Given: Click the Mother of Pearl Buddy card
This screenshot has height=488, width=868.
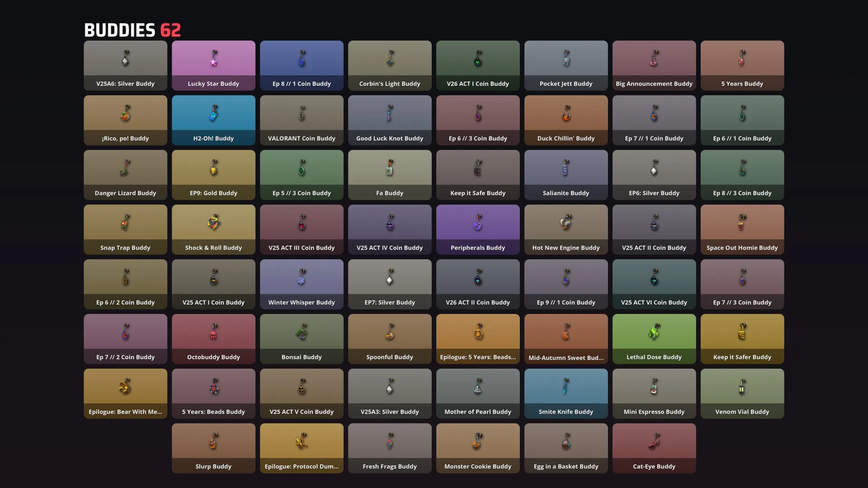Looking at the screenshot, I should [x=478, y=394].
